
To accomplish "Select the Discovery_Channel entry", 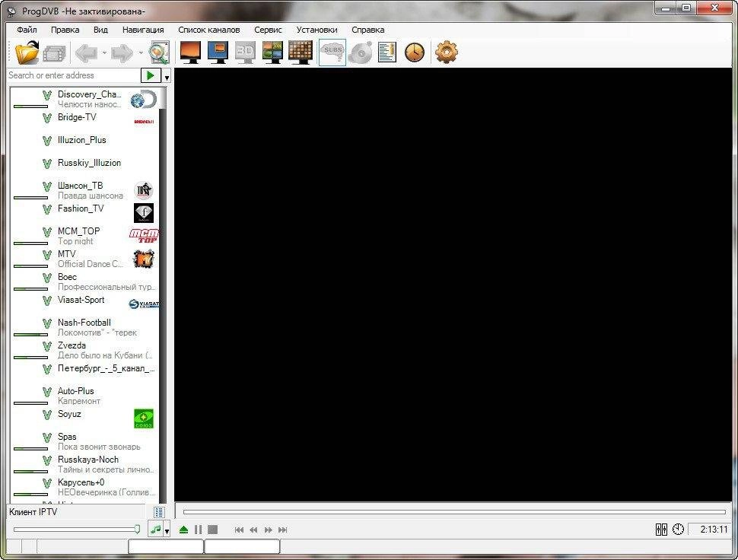I will point(84,99).
